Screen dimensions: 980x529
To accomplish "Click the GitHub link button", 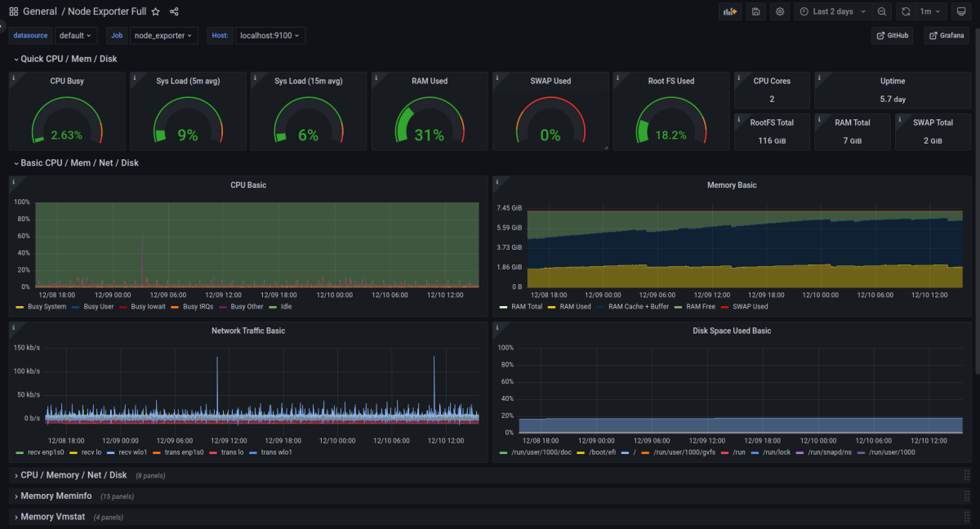I will click(x=893, y=35).
